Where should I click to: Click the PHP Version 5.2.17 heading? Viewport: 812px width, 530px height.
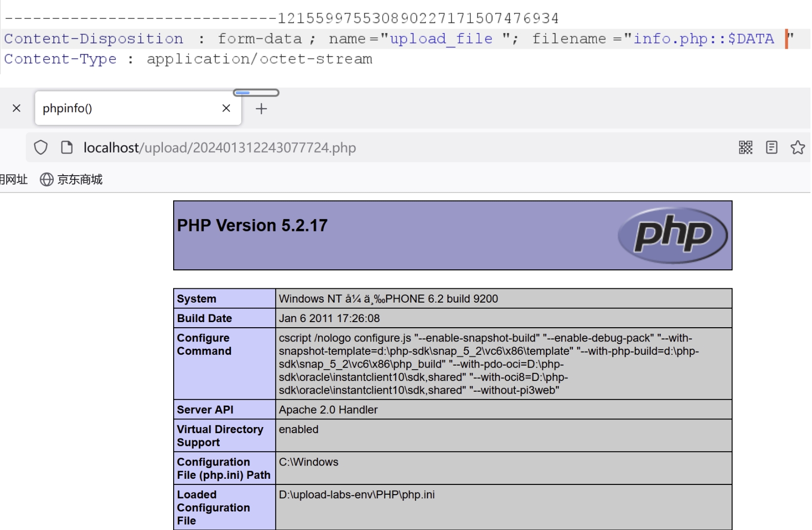[252, 225]
